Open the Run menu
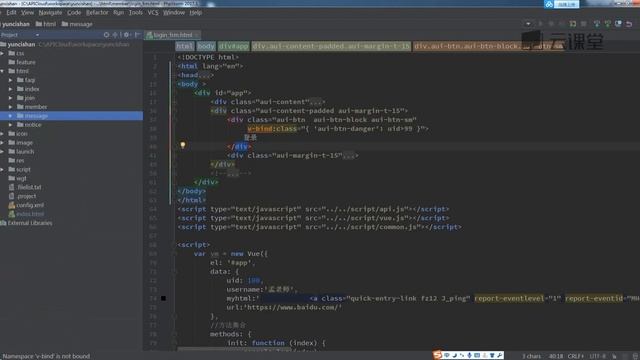Image resolution: width=640 pixels, height=360 pixels. pyautogui.click(x=118, y=13)
